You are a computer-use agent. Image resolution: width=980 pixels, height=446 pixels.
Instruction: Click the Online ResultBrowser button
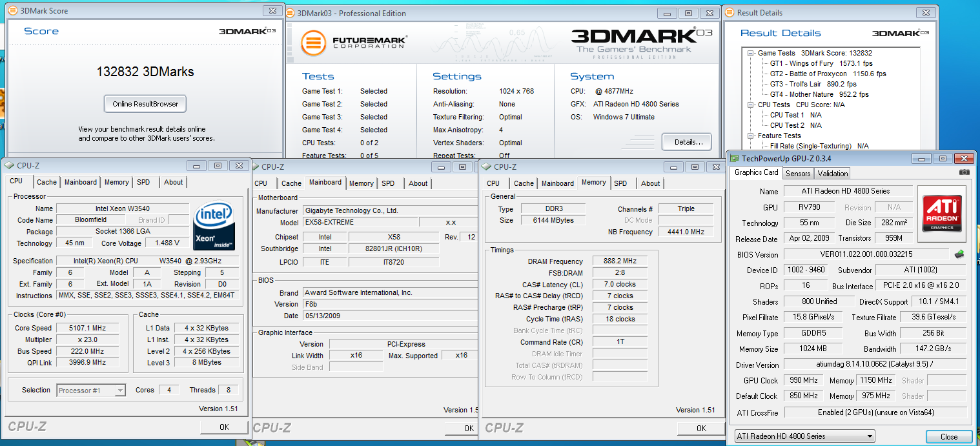145,104
